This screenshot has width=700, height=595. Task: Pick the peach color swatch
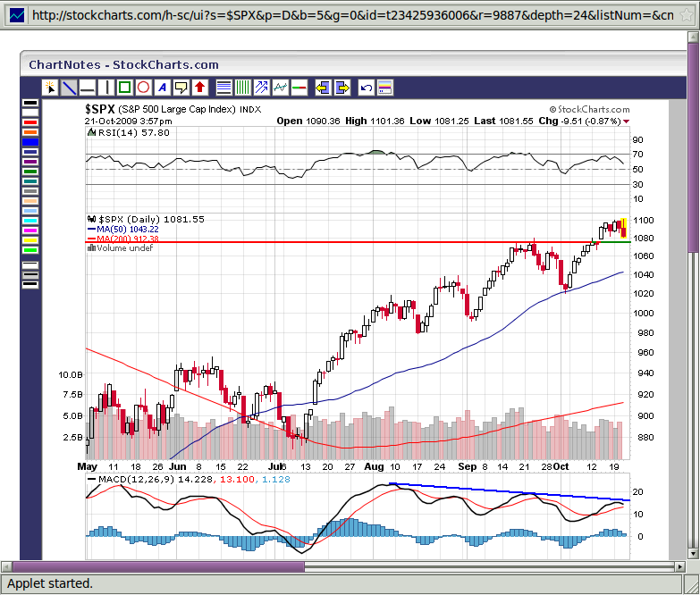tap(30, 201)
